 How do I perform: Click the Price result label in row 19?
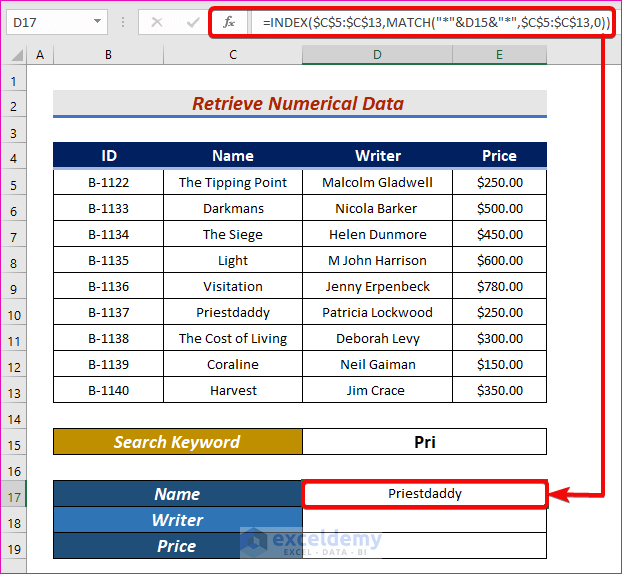pyautogui.click(x=178, y=546)
